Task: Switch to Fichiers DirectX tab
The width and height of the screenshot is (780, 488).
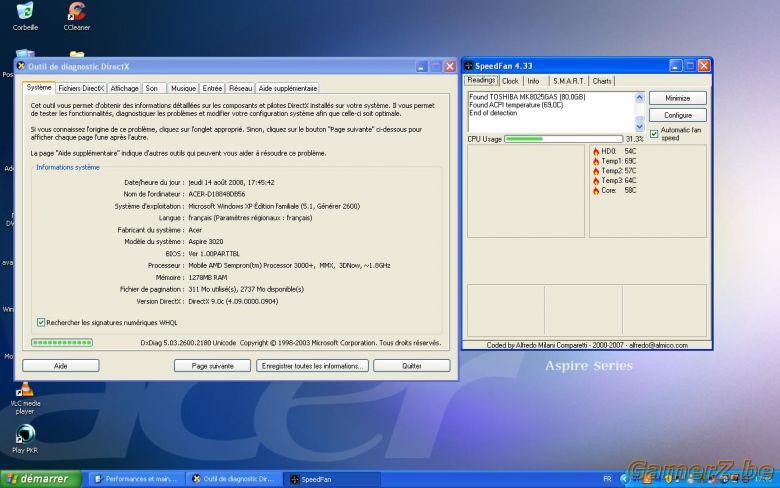Action: pos(81,88)
